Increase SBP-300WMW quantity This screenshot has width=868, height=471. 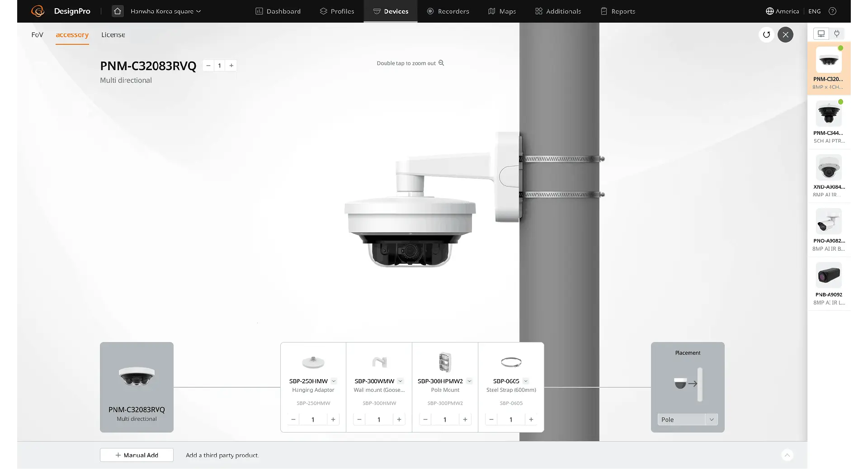coord(399,419)
